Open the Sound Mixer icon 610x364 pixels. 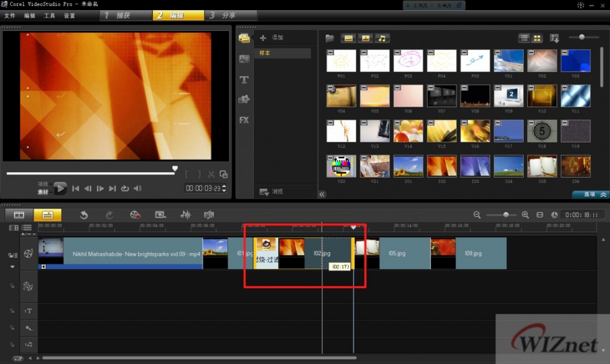(x=185, y=215)
